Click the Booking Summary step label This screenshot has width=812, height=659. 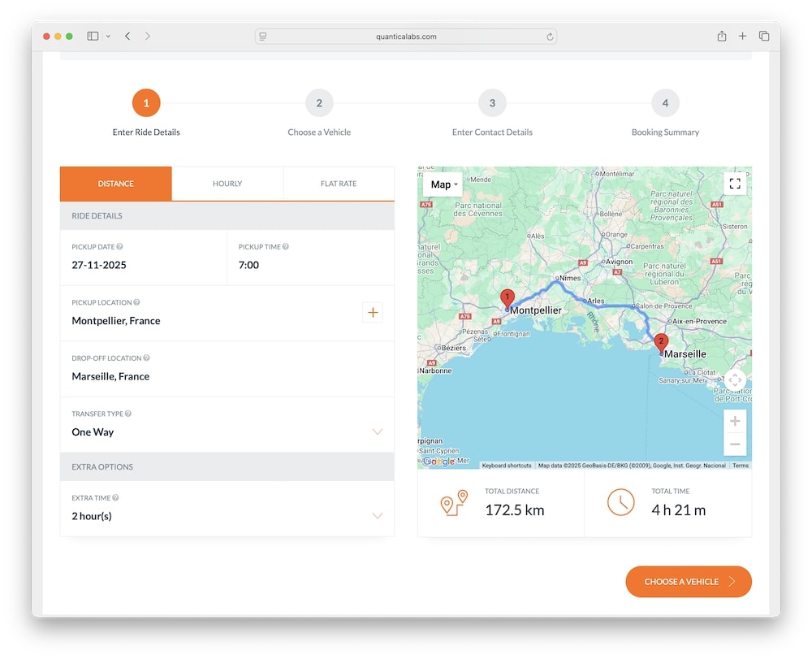[x=665, y=132]
